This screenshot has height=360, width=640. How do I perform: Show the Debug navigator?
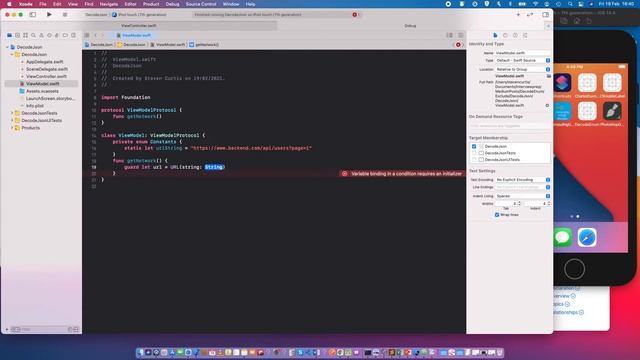57,36
